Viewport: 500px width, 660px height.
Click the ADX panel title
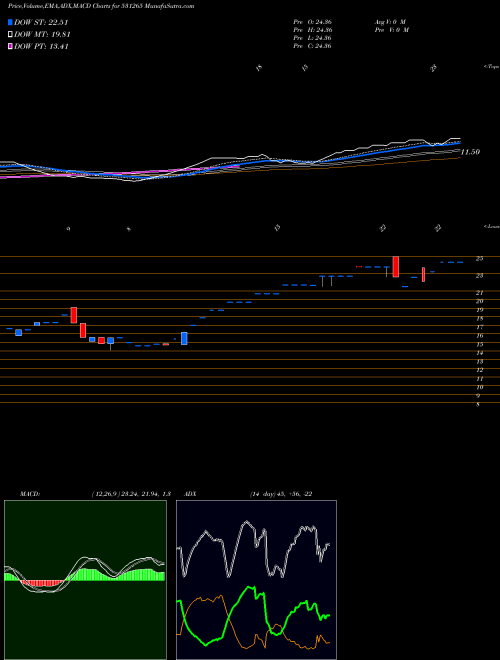[x=190, y=494]
